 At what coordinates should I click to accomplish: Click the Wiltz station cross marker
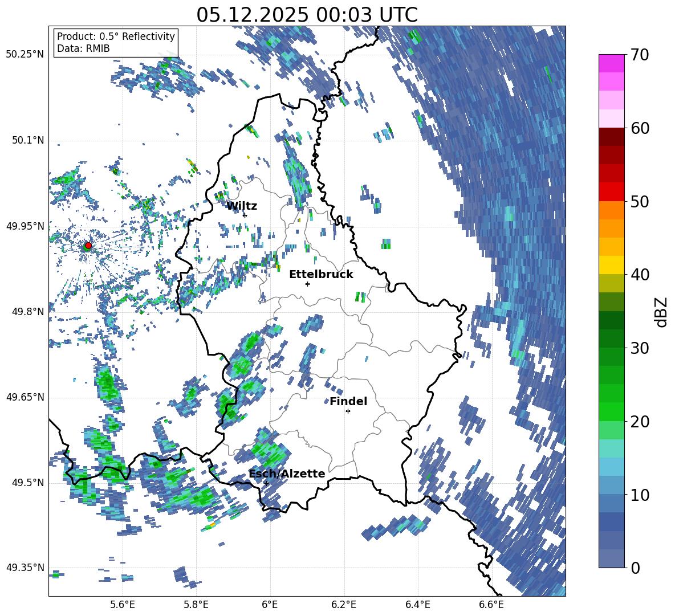pos(245,215)
